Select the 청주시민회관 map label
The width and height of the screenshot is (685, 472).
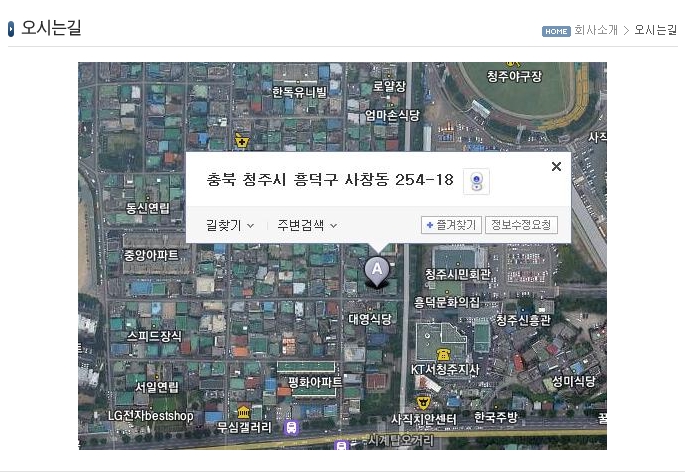click(457, 274)
